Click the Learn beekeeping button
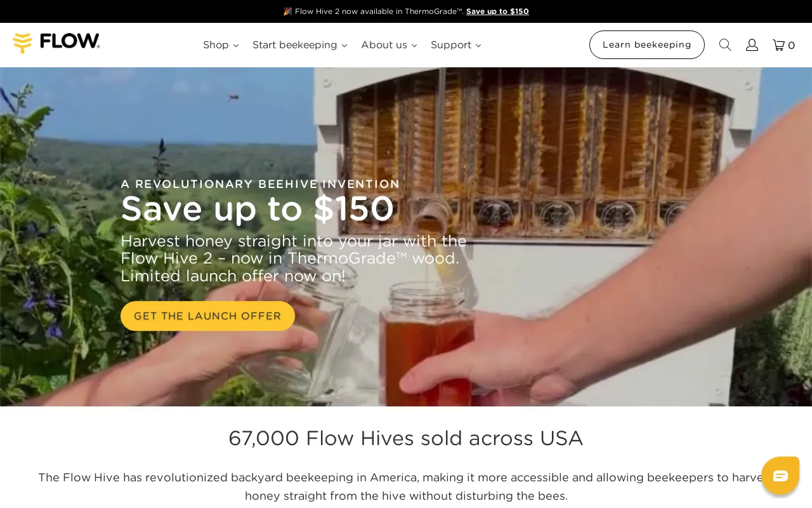Viewport: 812px width, 508px height. pyautogui.click(x=647, y=45)
